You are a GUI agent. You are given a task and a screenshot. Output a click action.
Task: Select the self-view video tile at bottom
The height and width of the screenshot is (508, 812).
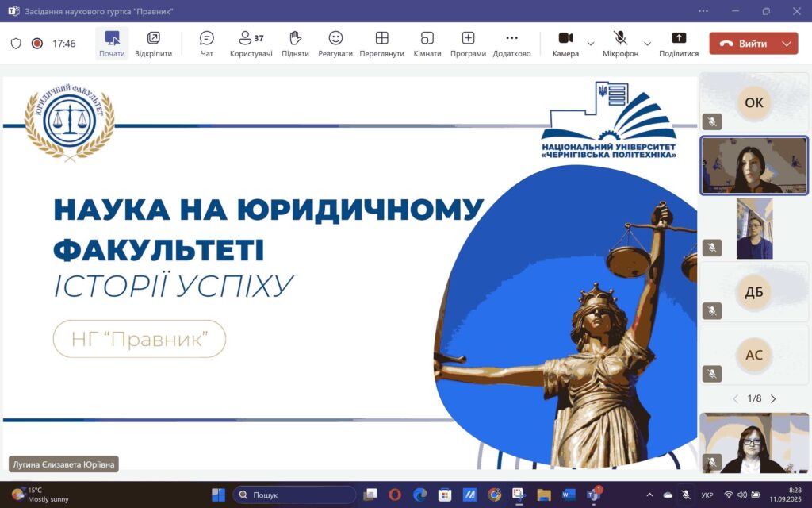754,443
